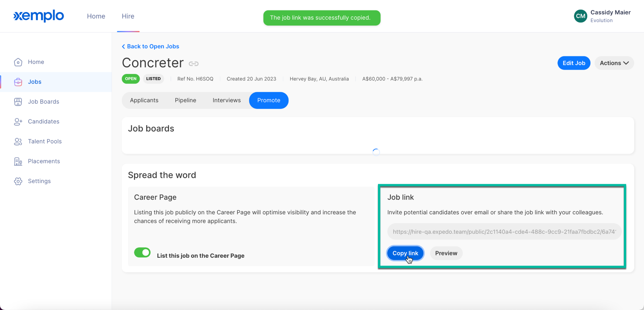Open the Hire top navigation item
644x310 pixels.
pyautogui.click(x=128, y=16)
